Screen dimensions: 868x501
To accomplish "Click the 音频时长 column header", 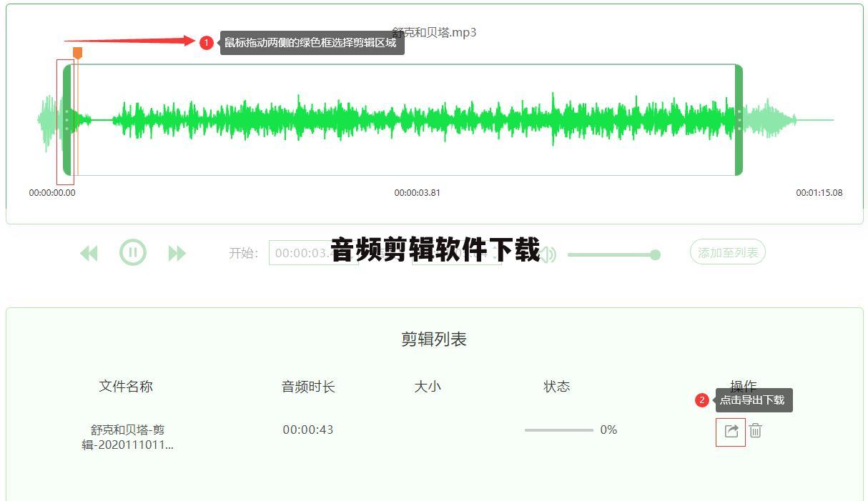I will click(x=308, y=387).
